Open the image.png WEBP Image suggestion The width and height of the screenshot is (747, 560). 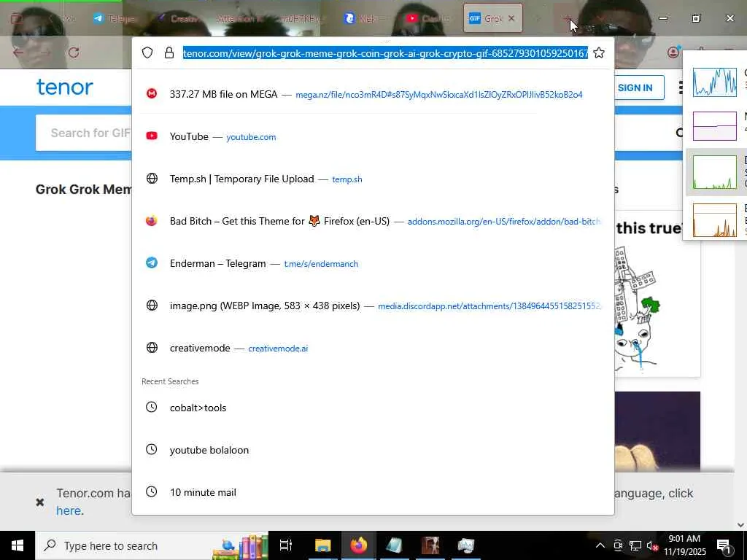(x=373, y=306)
